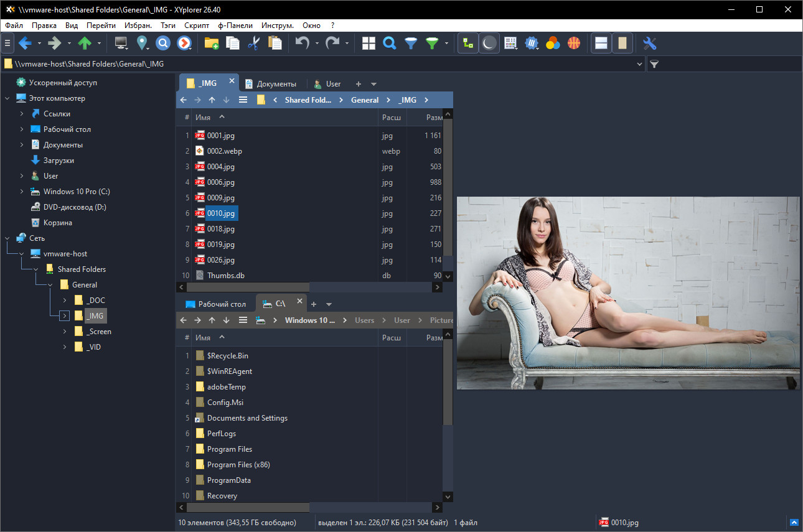Click the General breadcrumb segment
The image size is (803, 532).
point(365,100)
